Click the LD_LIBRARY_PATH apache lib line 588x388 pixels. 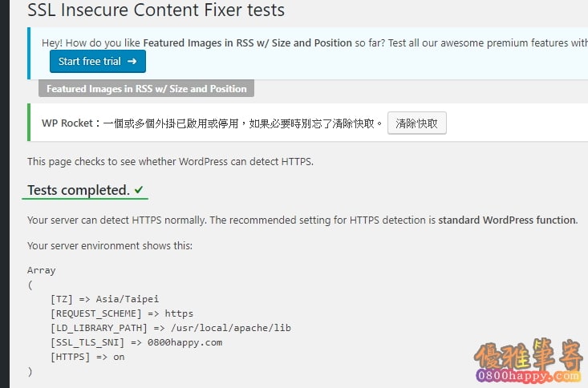pyautogui.click(x=171, y=328)
